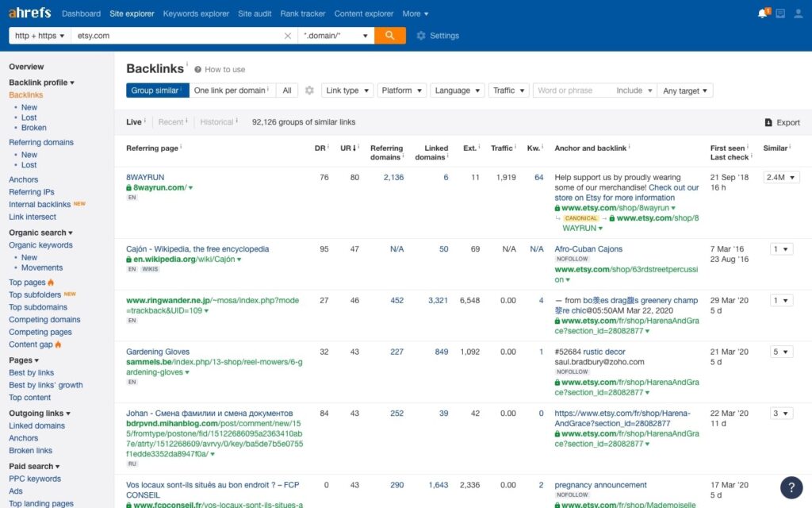The width and height of the screenshot is (812, 508).
Task: Click info icon next to Backlinks title
Action: point(187,64)
